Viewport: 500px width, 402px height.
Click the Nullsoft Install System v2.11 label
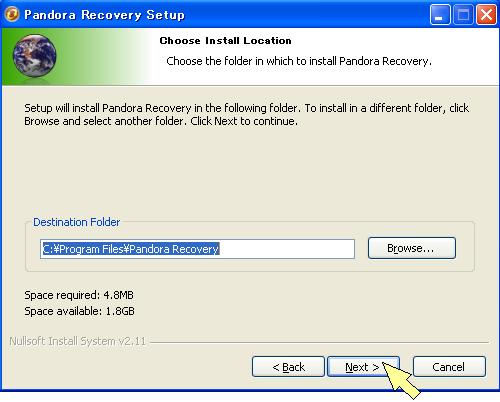pos(77,341)
